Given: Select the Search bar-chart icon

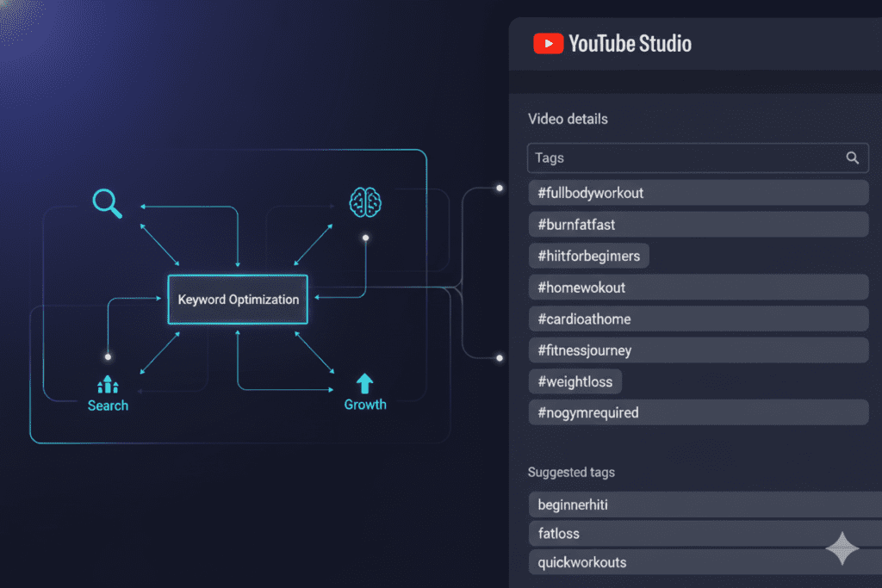Looking at the screenshot, I should (x=107, y=385).
